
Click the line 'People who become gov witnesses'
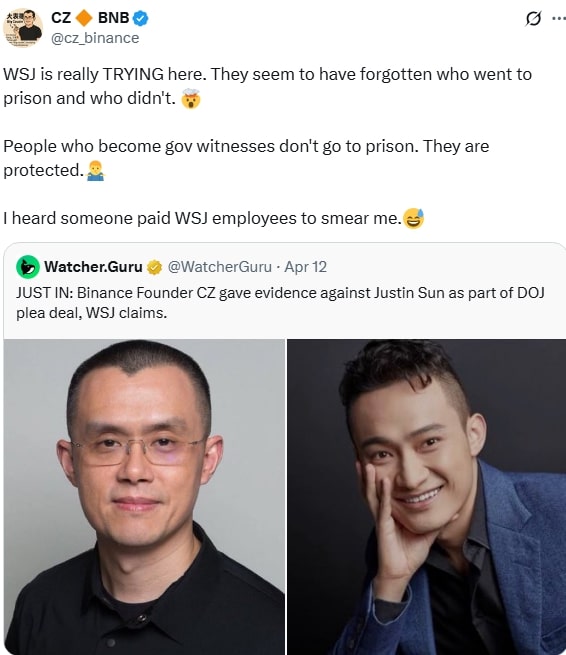pos(246,147)
